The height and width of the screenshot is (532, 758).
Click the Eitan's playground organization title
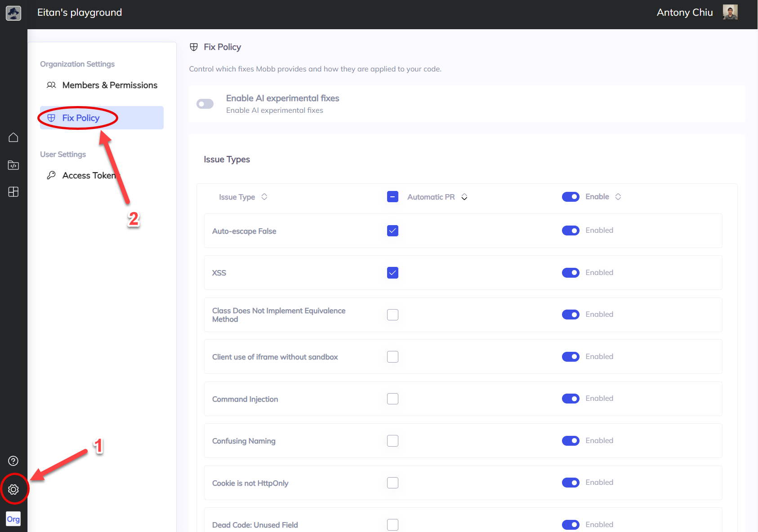click(x=80, y=13)
